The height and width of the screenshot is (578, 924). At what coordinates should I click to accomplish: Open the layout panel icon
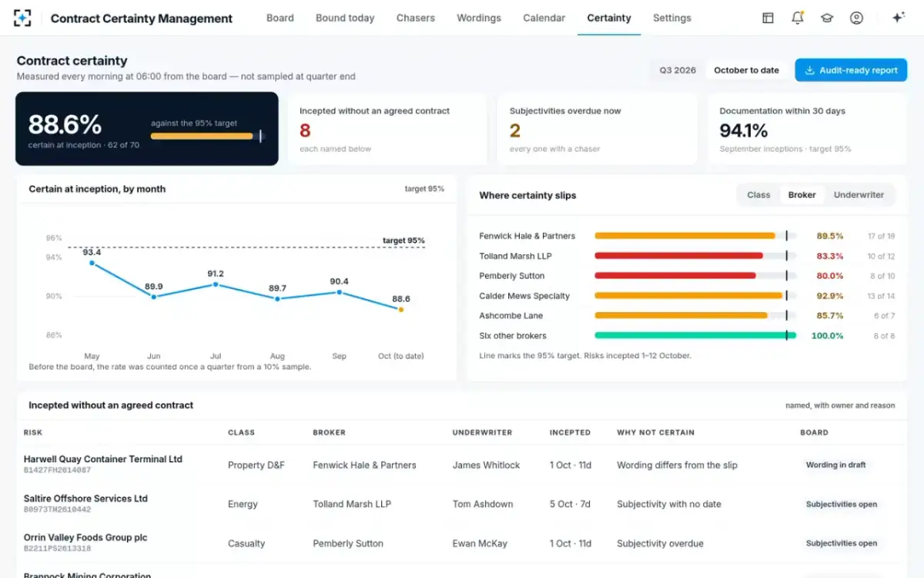coord(768,18)
